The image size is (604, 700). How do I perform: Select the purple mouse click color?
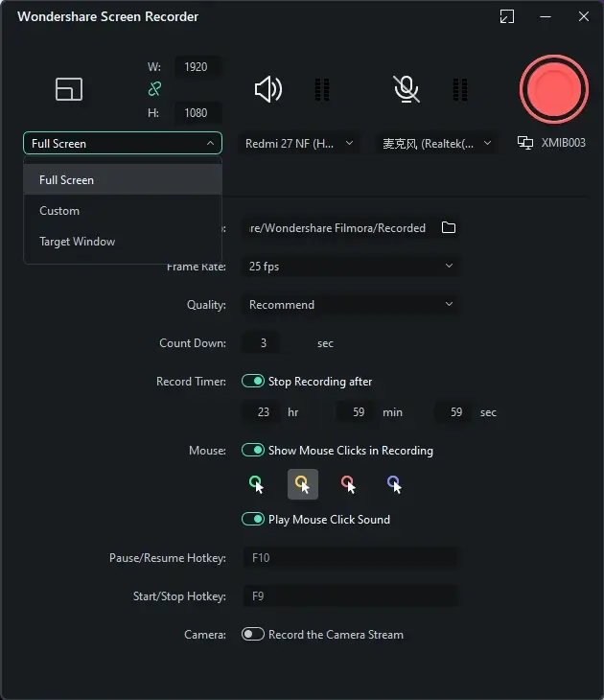coord(395,484)
